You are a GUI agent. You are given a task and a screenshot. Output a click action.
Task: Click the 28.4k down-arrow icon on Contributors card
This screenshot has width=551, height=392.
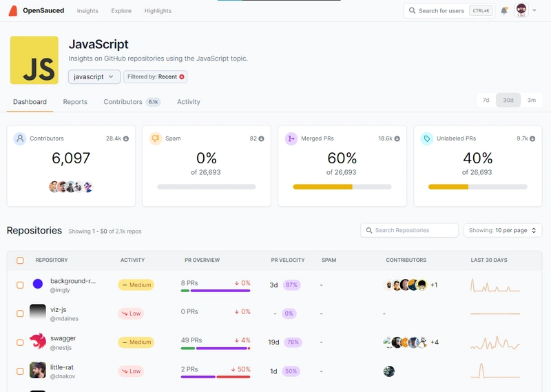coord(126,138)
